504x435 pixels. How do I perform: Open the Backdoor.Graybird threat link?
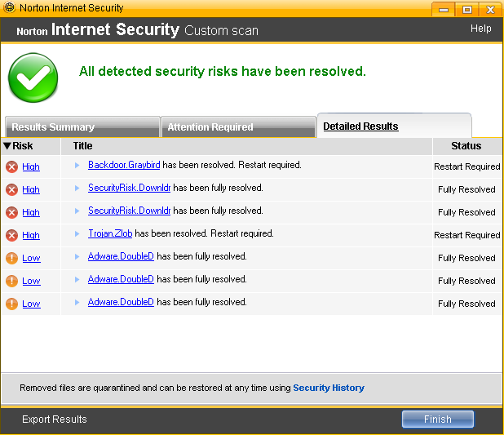tap(124, 165)
